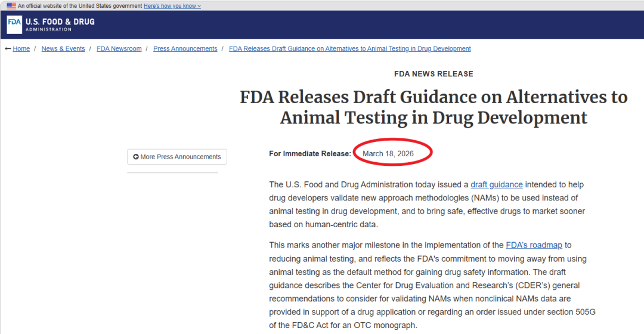Click the FDA square logo icon

14,25
